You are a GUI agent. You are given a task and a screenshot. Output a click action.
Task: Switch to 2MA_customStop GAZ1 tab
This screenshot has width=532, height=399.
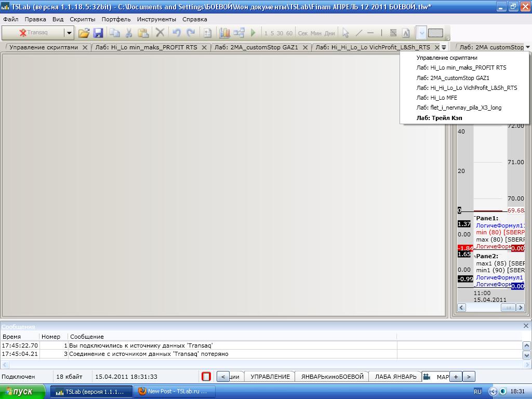point(256,47)
